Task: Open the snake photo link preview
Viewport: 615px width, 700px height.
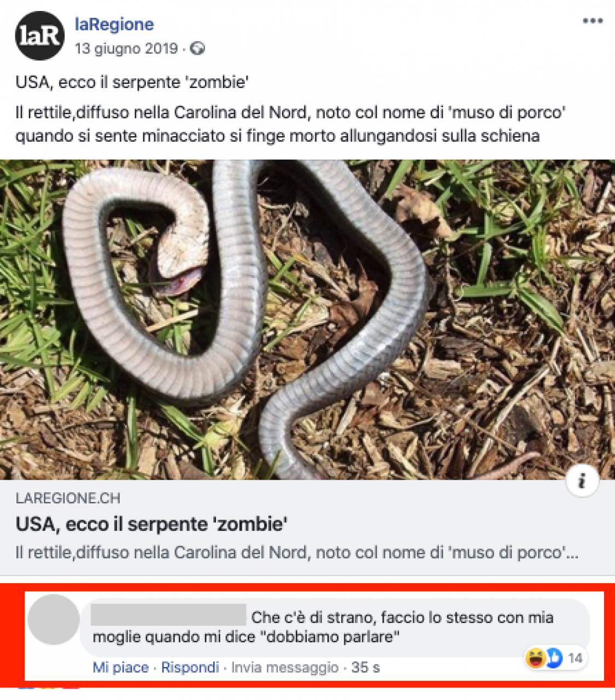Action: tap(307, 319)
